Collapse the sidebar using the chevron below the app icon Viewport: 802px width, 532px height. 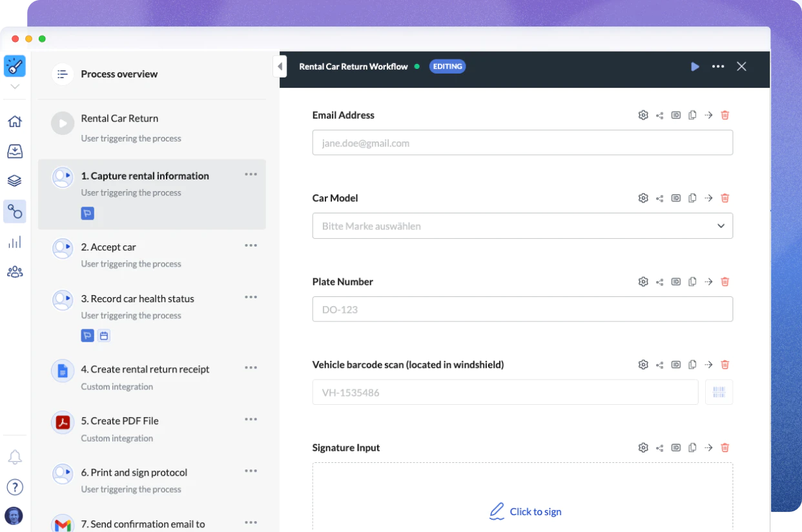click(14, 86)
